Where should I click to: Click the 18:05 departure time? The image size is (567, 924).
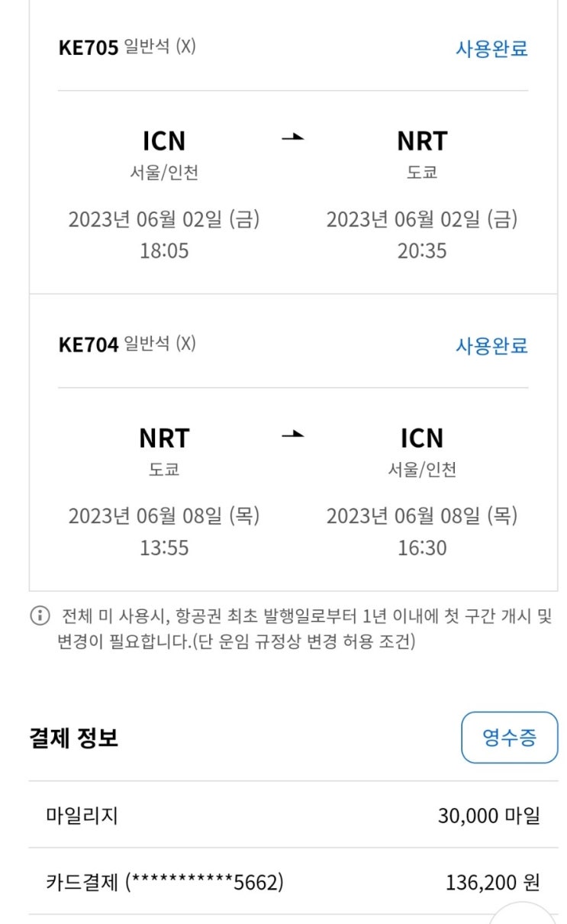pyautogui.click(x=164, y=250)
